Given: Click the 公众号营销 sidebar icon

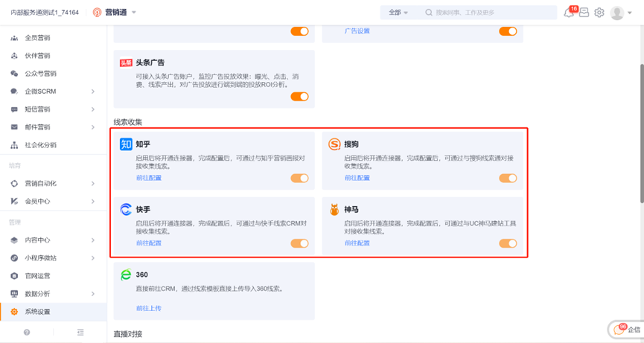Looking at the screenshot, I should tap(14, 74).
